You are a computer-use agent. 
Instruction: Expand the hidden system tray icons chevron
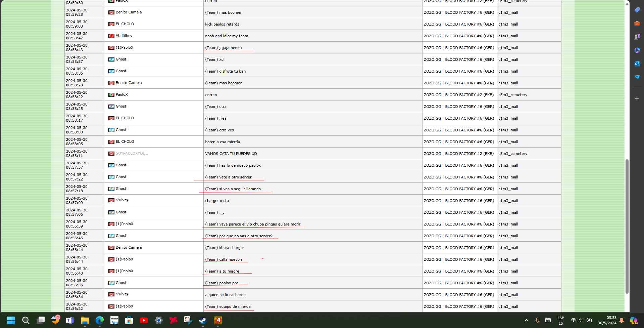pos(526,320)
